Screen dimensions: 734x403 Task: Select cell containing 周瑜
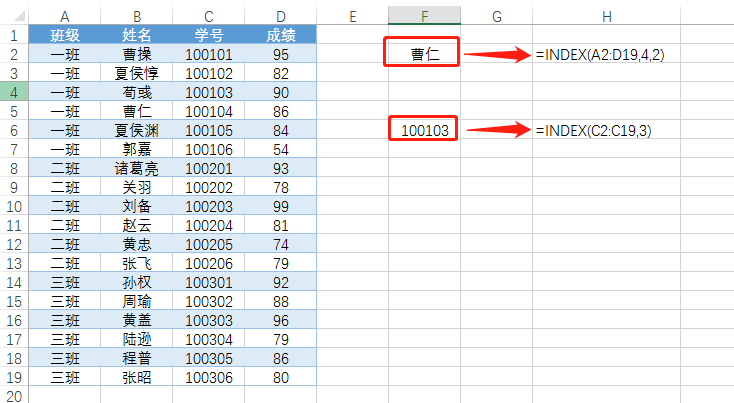point(137,301)
